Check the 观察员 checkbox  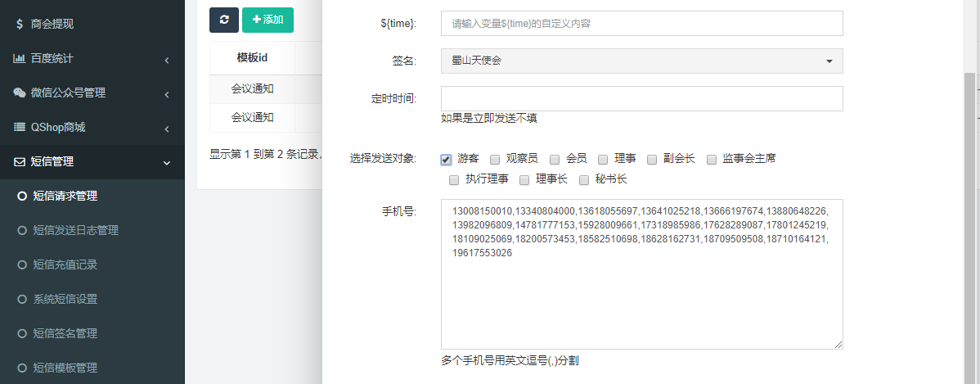[495, 159]
